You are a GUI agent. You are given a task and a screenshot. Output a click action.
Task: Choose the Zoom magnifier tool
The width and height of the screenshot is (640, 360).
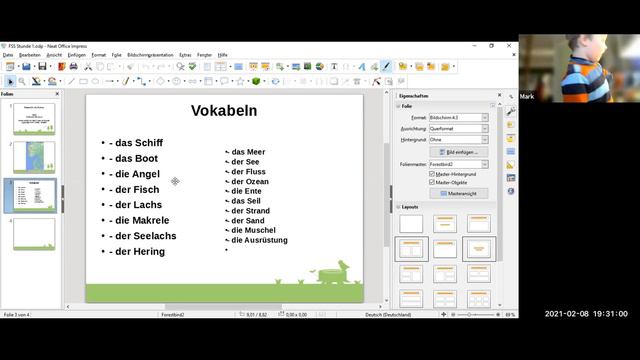coord(22,82)
